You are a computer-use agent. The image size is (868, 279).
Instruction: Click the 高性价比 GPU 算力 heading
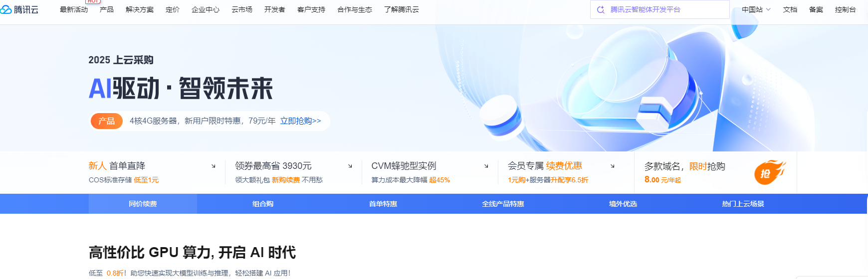[192, 253]
